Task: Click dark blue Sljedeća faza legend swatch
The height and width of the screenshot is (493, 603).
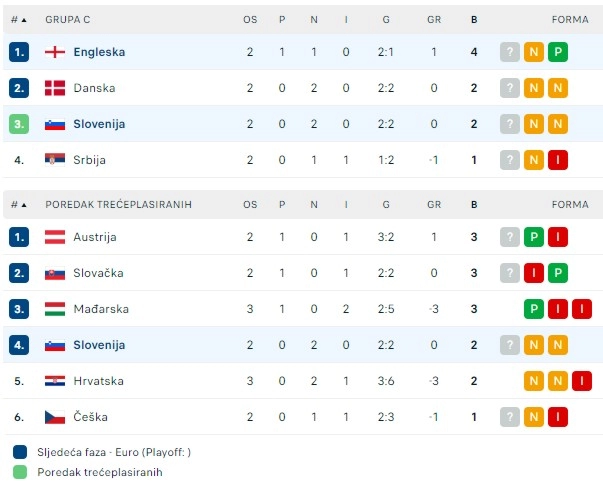Action: [20, 452]
